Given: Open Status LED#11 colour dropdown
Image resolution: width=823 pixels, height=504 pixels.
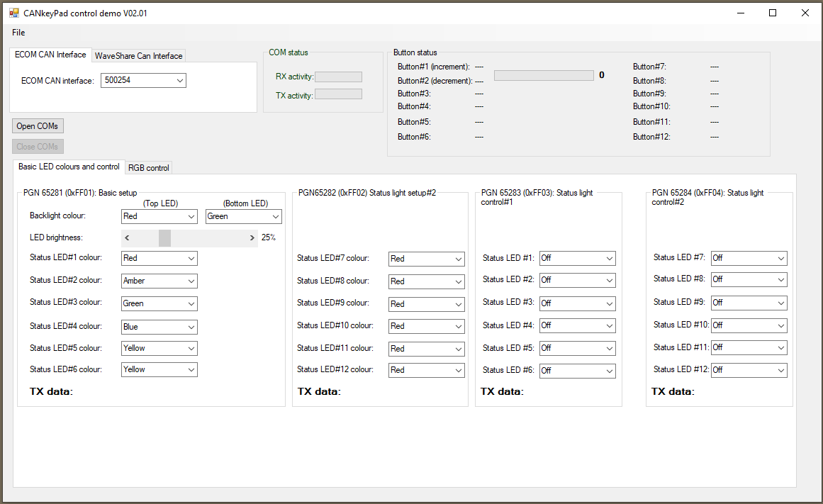Looking at the screenshot, I should pos(426,349).
